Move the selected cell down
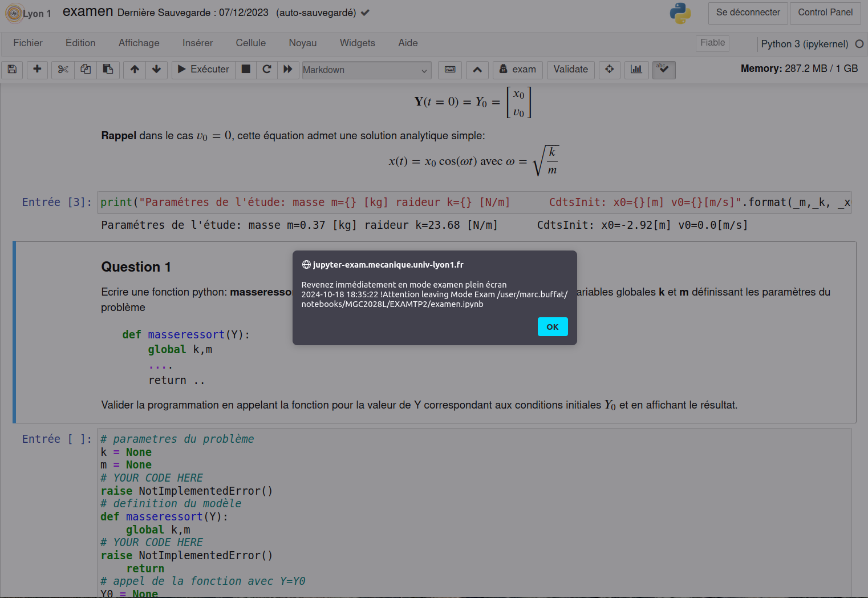The image size is (868, 598). [156, 70]
